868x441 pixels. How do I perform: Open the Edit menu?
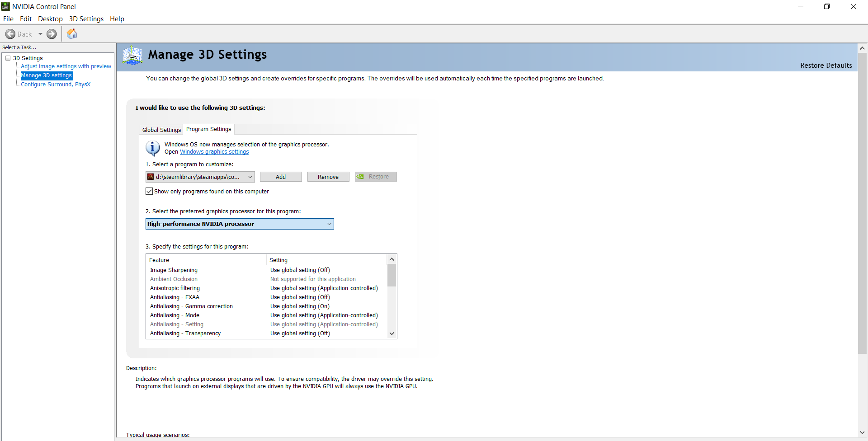pos(26,19)
